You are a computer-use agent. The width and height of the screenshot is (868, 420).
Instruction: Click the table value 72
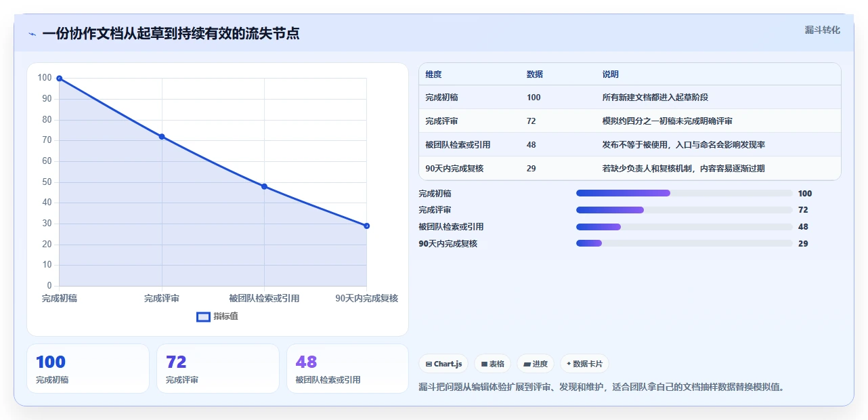531,121
